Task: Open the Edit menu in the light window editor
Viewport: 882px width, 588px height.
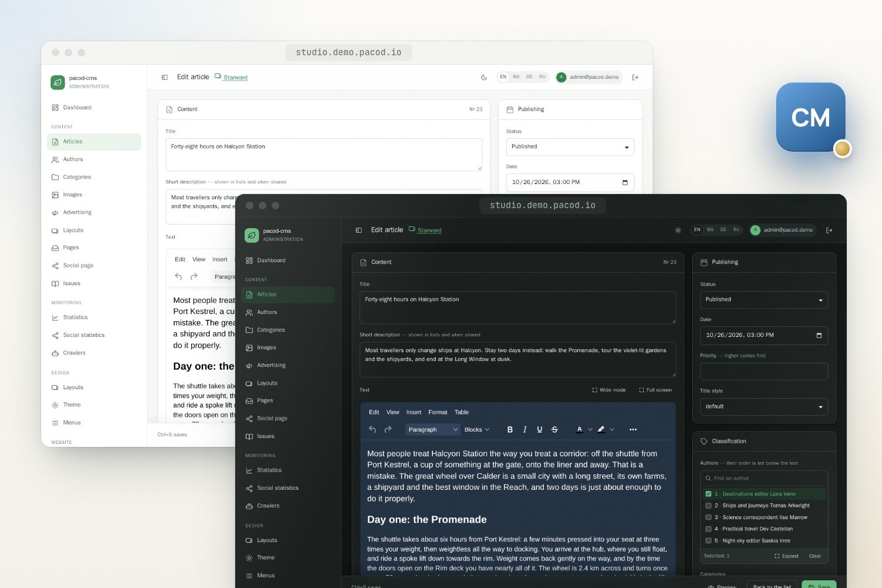Action: point(180,259)
